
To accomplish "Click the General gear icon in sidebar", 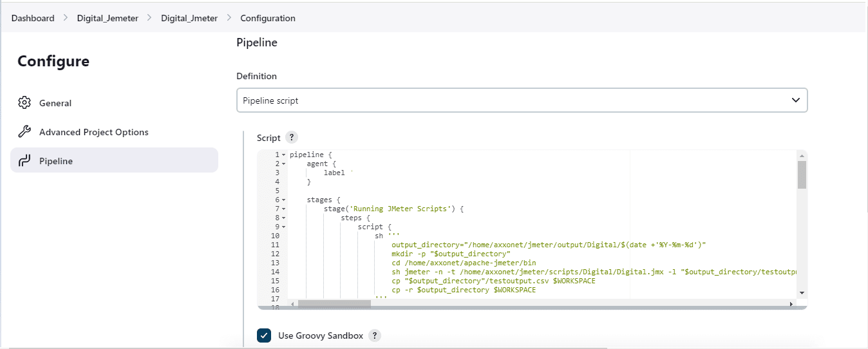I will click(24, 103).
